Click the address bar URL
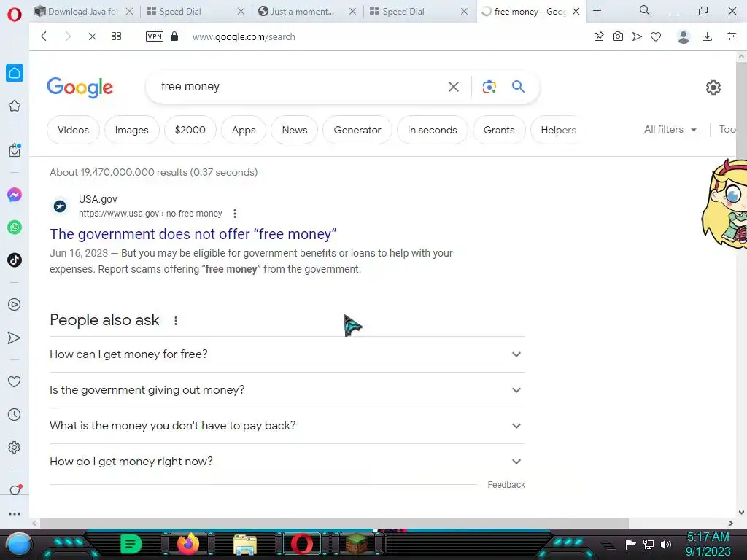This screenshot has width=747, height=560. tap(244, 36)
